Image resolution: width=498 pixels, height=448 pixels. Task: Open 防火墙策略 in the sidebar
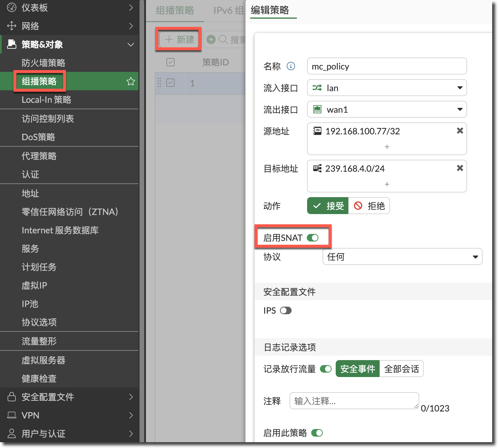coord(43,63)
